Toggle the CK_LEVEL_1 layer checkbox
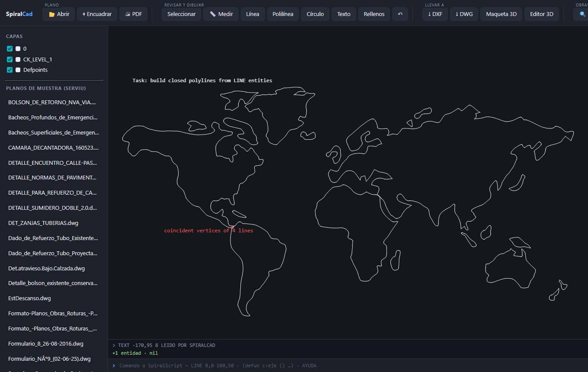 (x=10, y=59)
